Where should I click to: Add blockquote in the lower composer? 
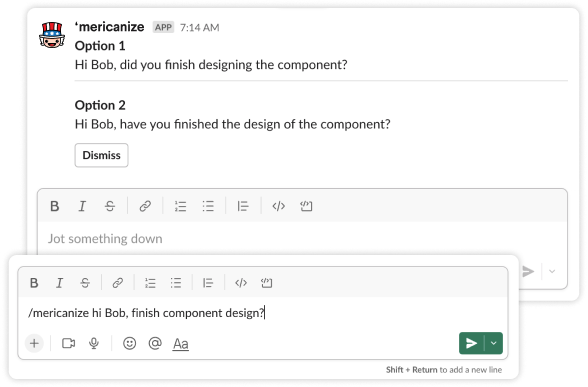[208, 283]
